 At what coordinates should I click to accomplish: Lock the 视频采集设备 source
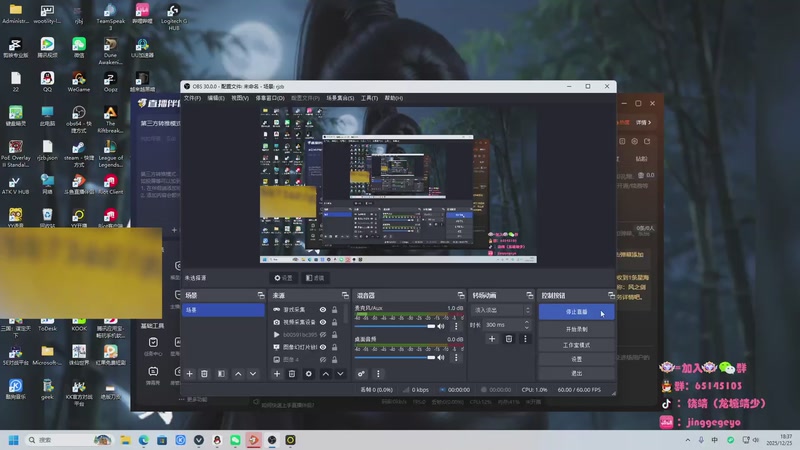point(335,322)
